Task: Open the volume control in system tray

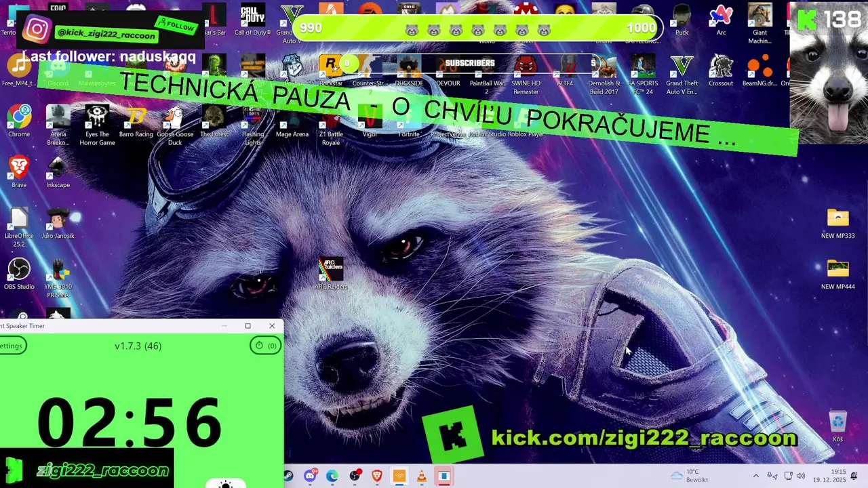Action: [x=801, y=476]
